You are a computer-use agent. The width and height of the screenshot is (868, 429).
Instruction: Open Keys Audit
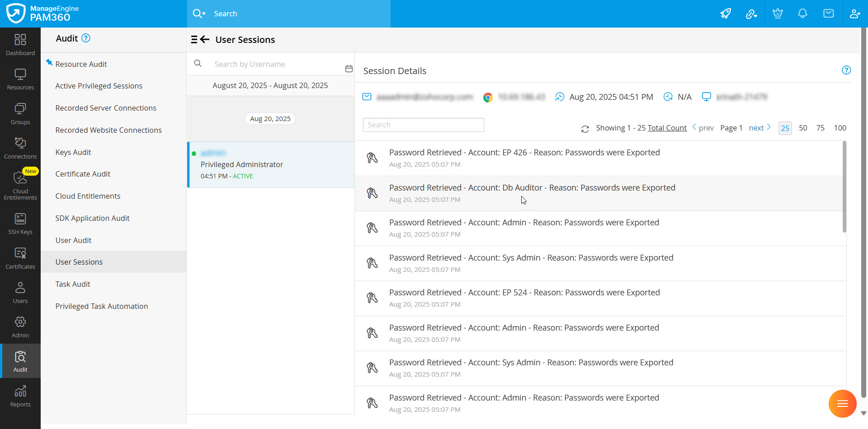(x=73, y=152)
